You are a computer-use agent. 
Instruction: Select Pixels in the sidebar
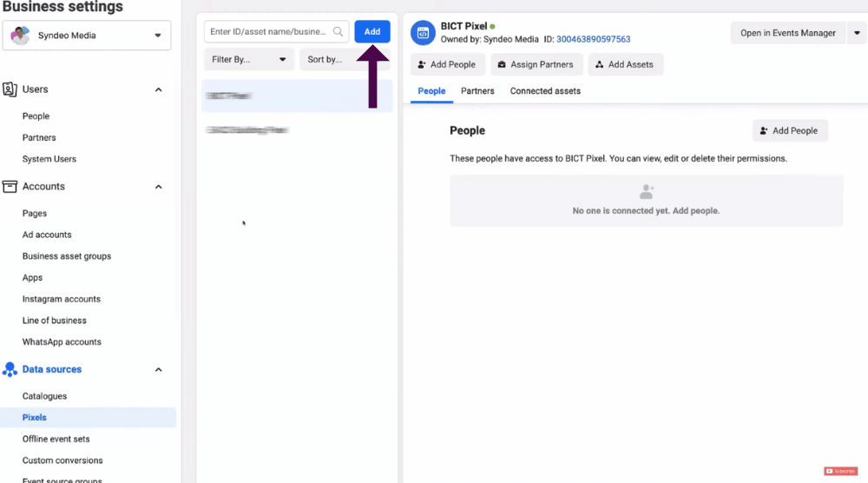click(x=88, y=418)
